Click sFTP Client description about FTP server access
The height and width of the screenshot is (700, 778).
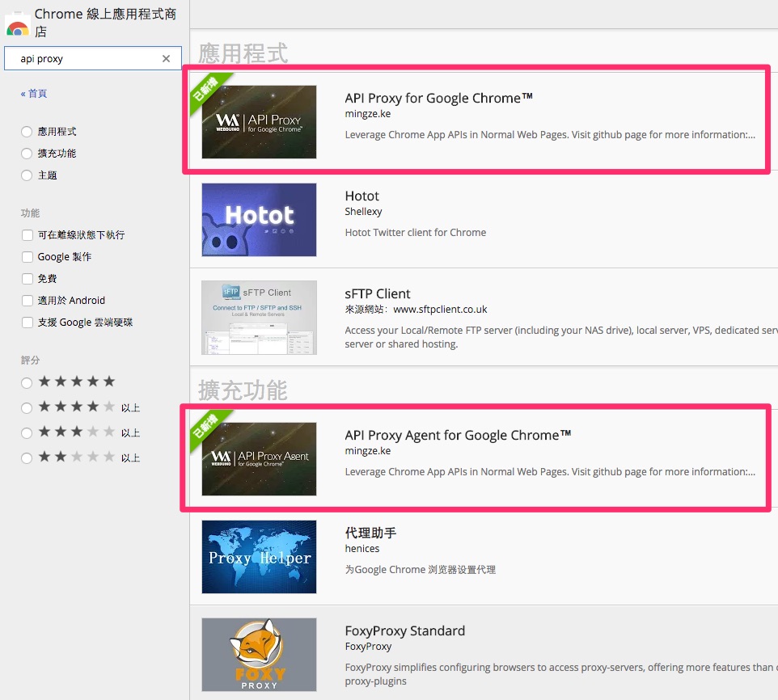pos(561,337)
